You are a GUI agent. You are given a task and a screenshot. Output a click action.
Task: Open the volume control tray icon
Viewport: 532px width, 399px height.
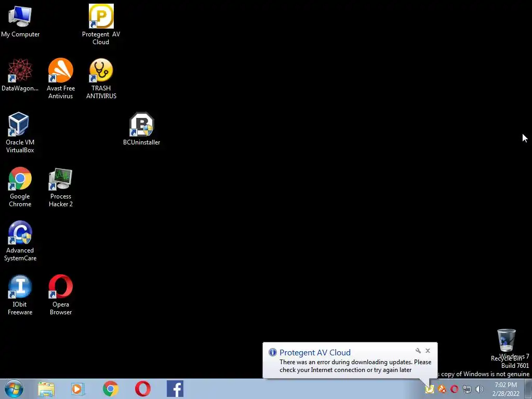click(x=480, y=389)
